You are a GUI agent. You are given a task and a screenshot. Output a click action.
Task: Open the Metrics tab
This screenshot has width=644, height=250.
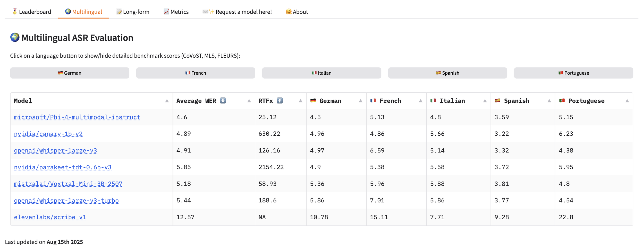(x=176, y=12)
